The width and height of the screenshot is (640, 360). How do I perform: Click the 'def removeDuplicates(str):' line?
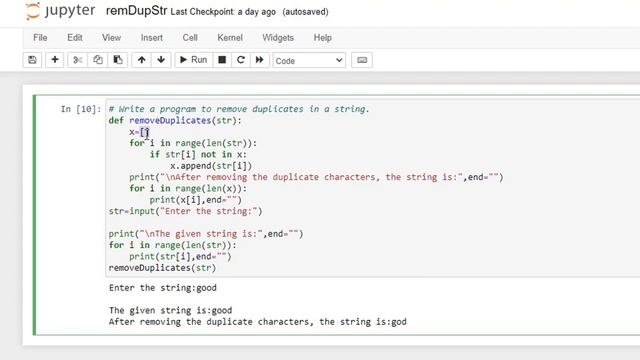tap(175, 120)
